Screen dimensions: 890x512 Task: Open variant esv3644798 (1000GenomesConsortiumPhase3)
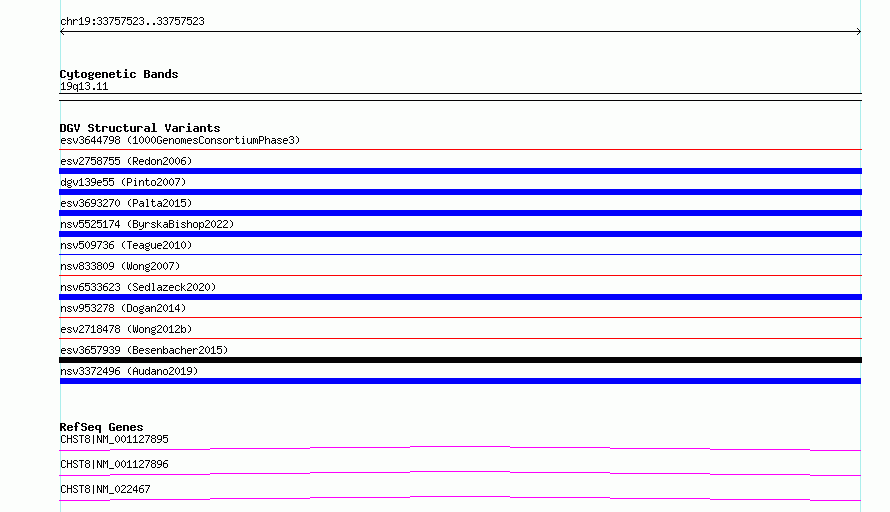pos(180,140)
